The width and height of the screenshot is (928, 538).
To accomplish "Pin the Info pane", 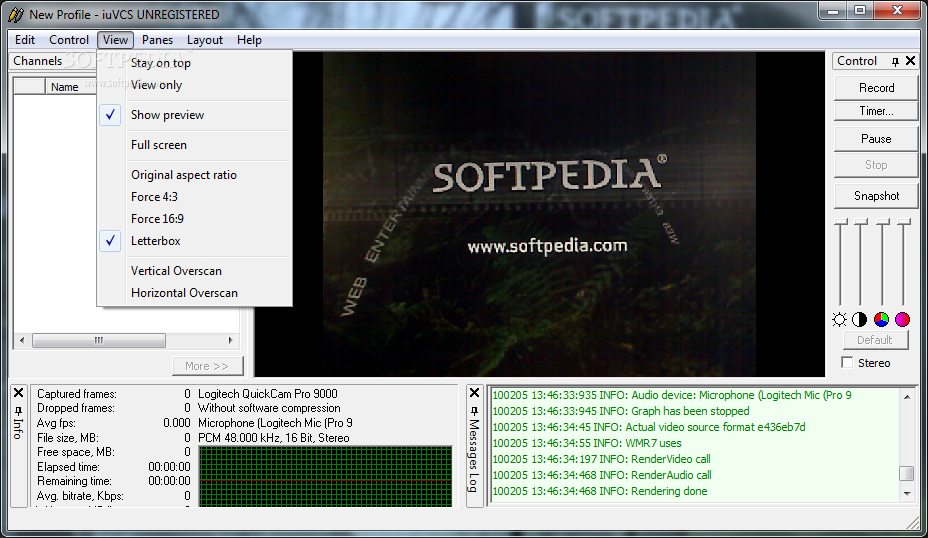I will (18, 410).
